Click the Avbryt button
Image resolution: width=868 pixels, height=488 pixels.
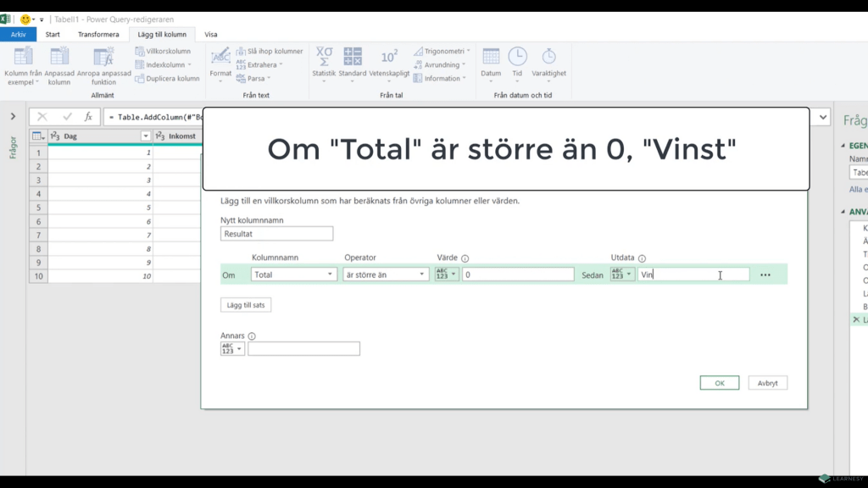[767, 383]
